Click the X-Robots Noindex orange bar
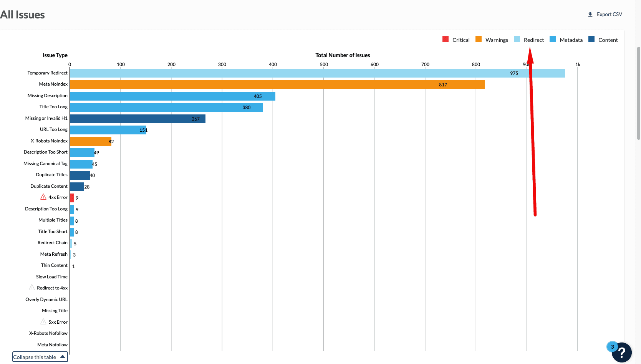 coord(91,141)
